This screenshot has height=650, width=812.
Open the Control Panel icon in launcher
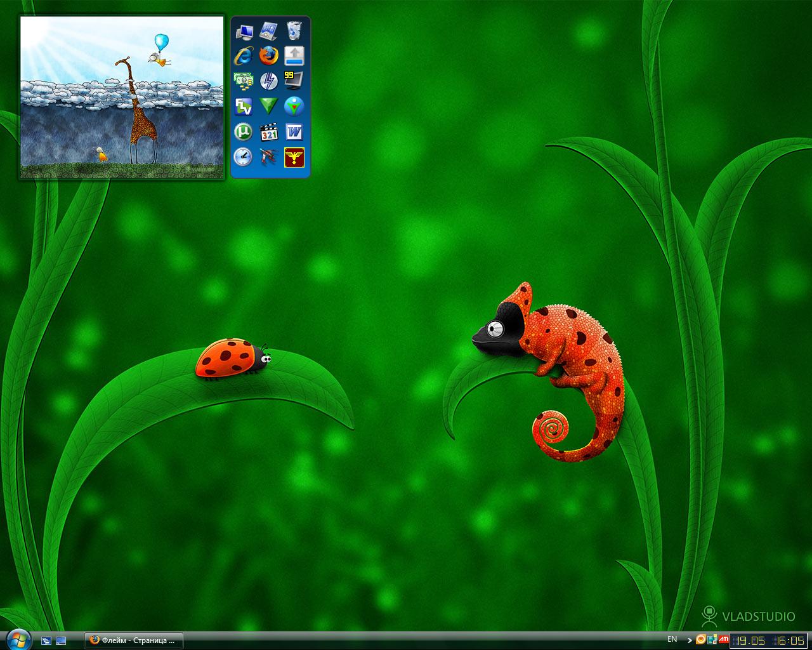(269, 30)
